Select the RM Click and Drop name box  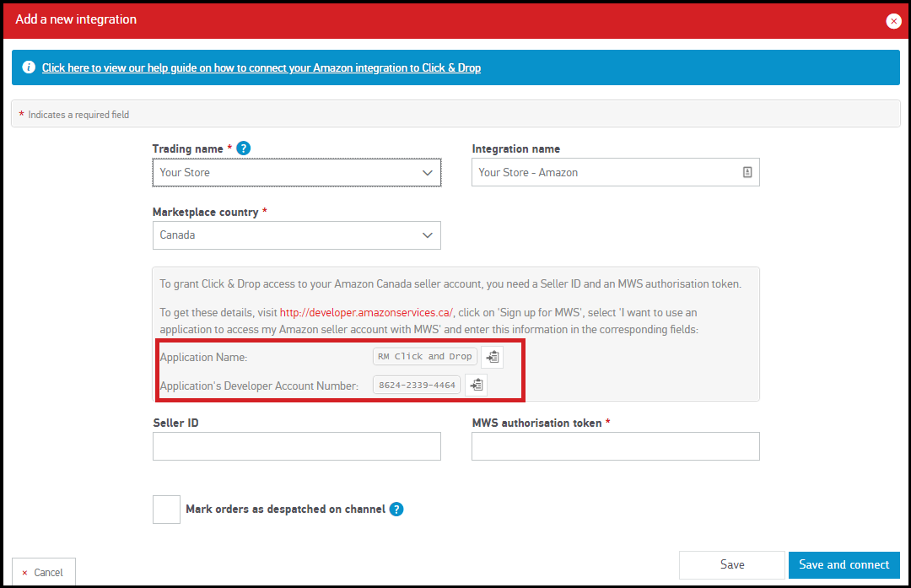click(x=425, y=357)
